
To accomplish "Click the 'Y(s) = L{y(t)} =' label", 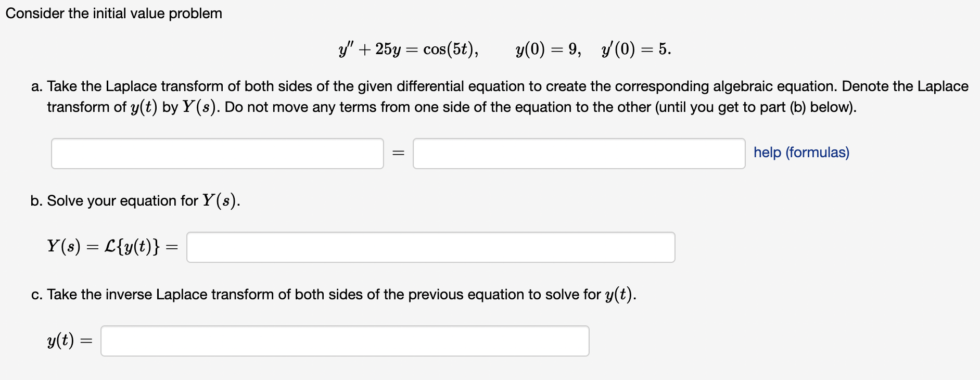I will [112, 246].
